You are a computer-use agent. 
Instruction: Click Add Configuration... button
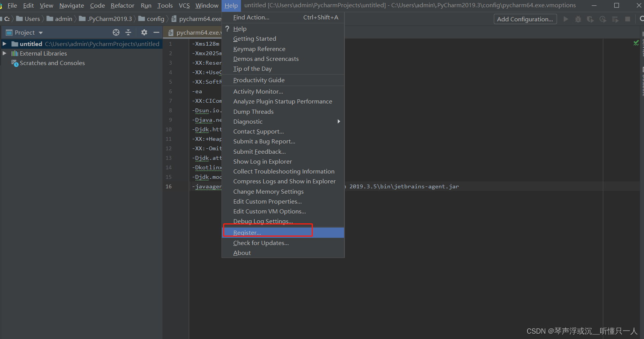coord(525,19)
